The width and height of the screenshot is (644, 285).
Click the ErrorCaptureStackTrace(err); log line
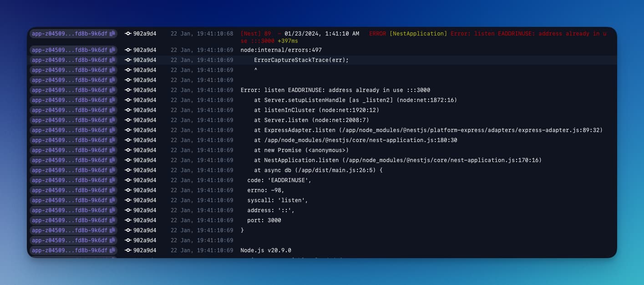pos(301,60)
